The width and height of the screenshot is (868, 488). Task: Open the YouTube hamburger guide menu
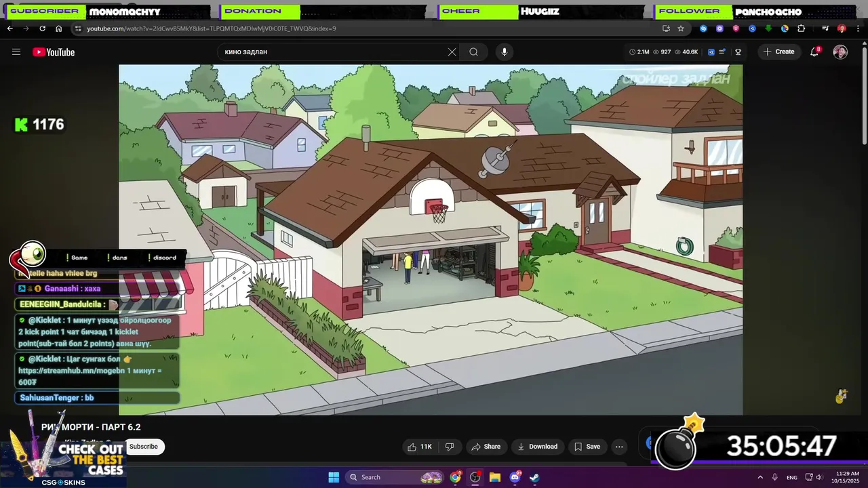[16, 52]
